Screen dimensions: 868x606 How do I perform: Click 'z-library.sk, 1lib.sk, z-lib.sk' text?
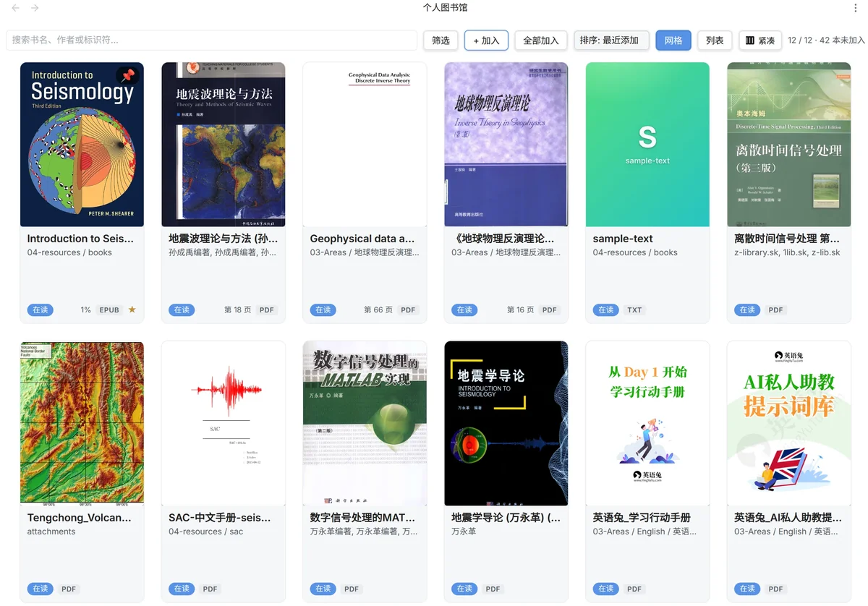point(787,252)
